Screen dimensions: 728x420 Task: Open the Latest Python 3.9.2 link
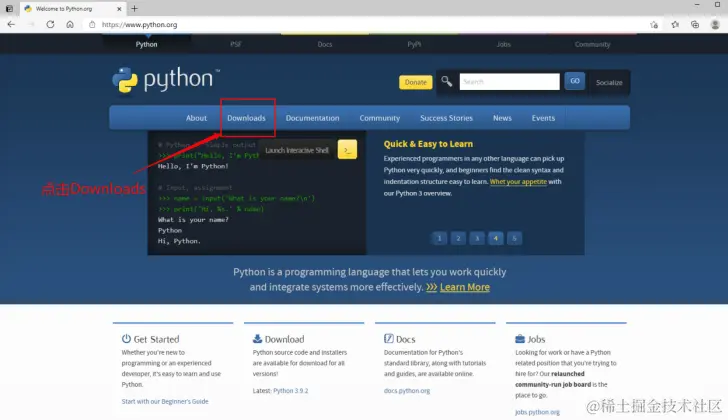click(x=291, y=391)
